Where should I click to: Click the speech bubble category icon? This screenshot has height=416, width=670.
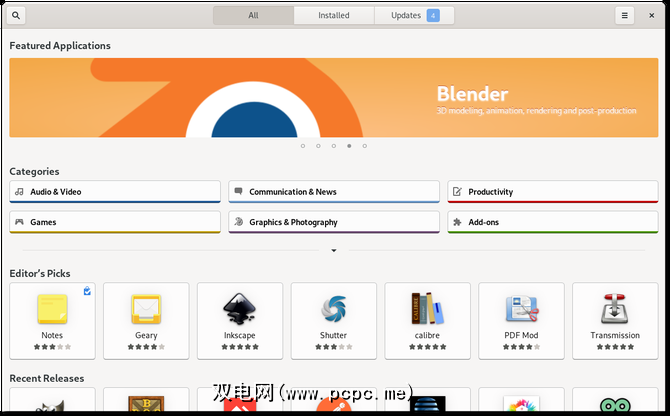pos(238,191)
